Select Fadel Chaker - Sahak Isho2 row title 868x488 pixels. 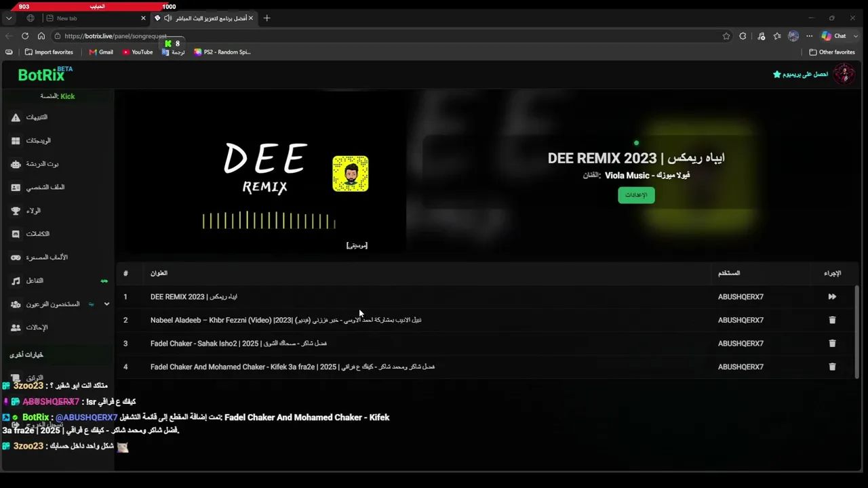pos(239,344)
